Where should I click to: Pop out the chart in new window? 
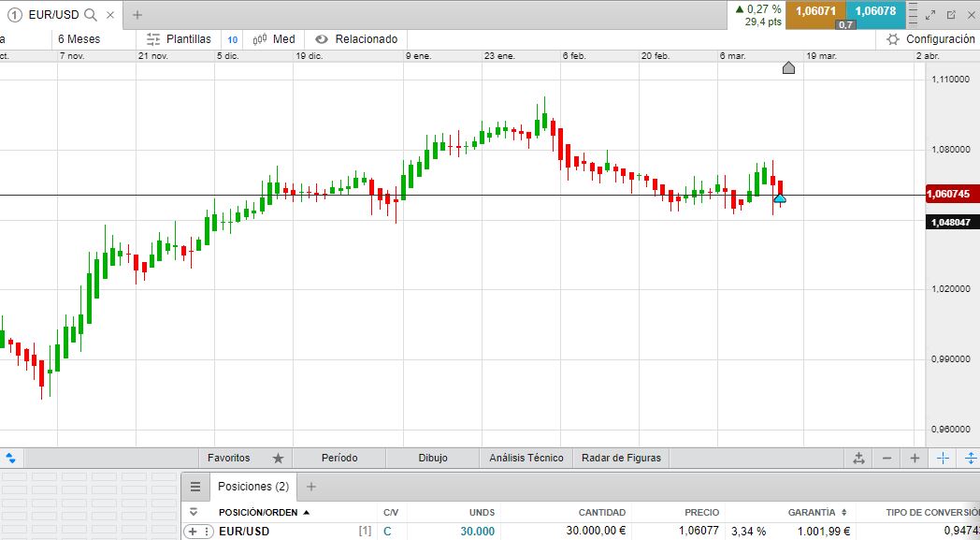(x=951, y=14)
